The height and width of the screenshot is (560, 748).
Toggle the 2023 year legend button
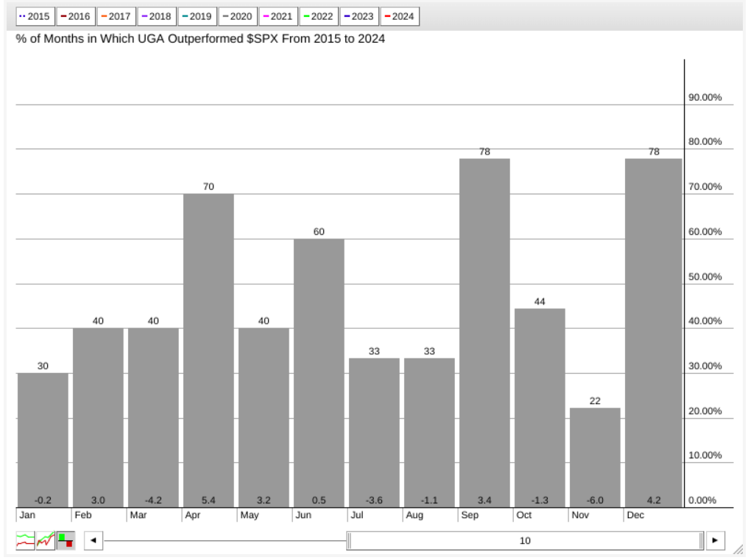[358, 16]
